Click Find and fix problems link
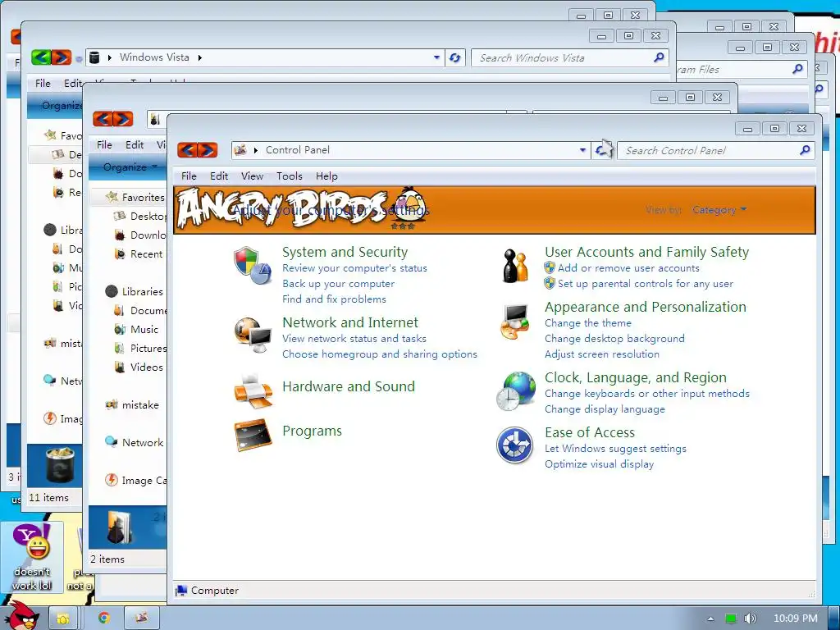 335,299
